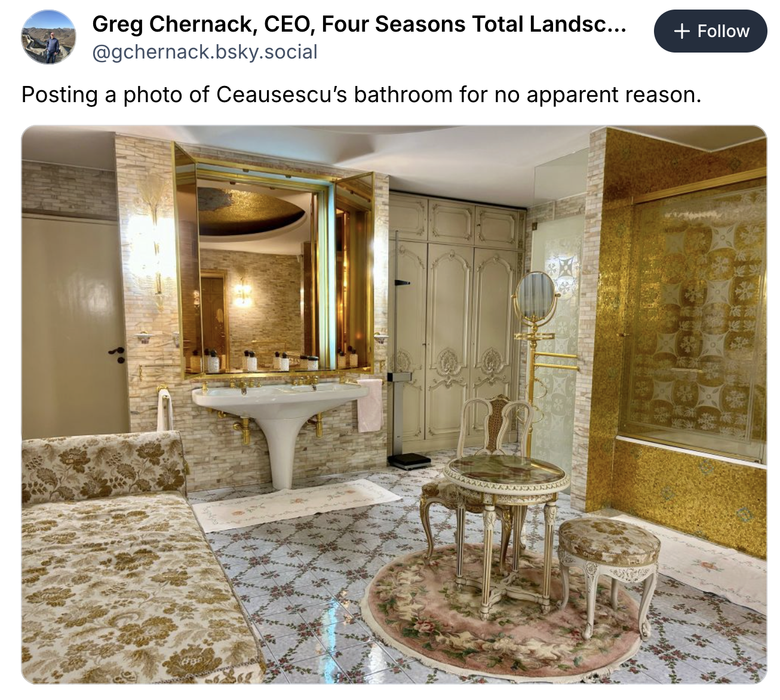Screen dimensions: 780x700
Task: Click Greg Chernack's profile avatar
Action: pos(49,37)
